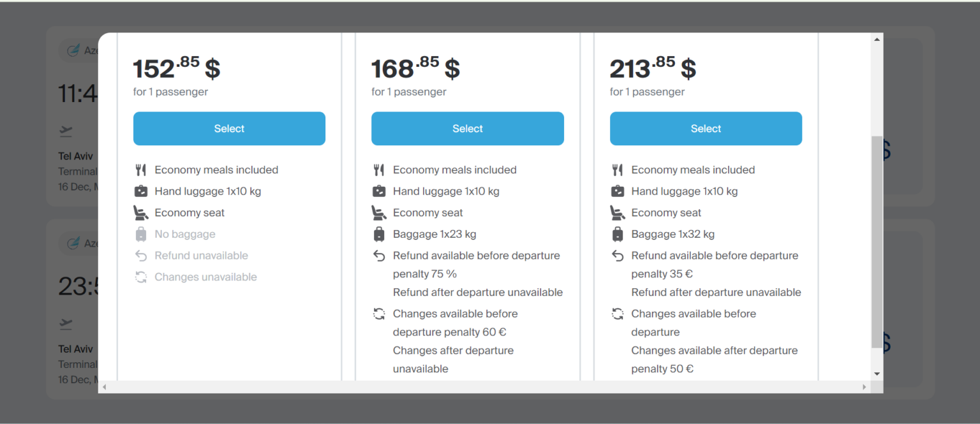Click scroll down arrow of vertical scrollbar
Viewport: 980px width, 424px height.
pyautogui.click(x=877, y=374)
